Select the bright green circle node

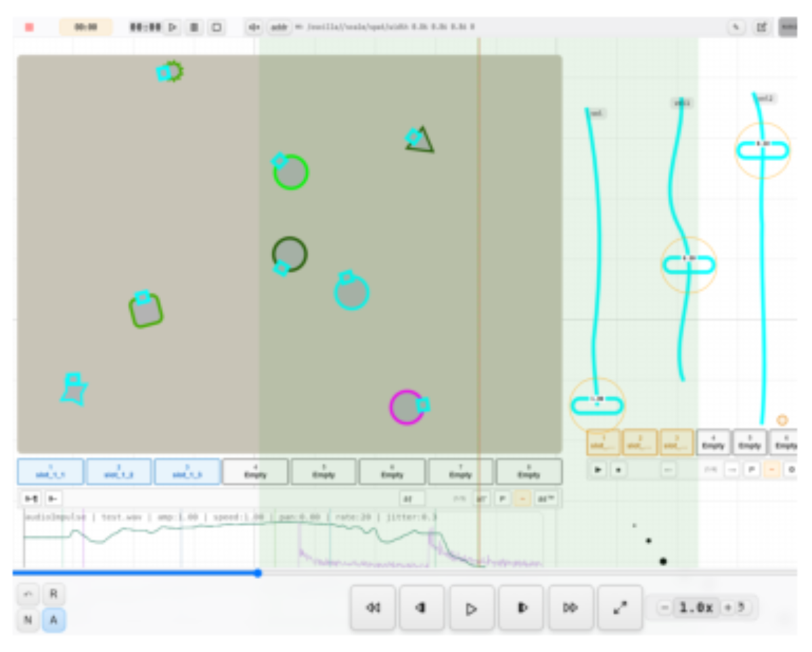(x=292, y=173)
